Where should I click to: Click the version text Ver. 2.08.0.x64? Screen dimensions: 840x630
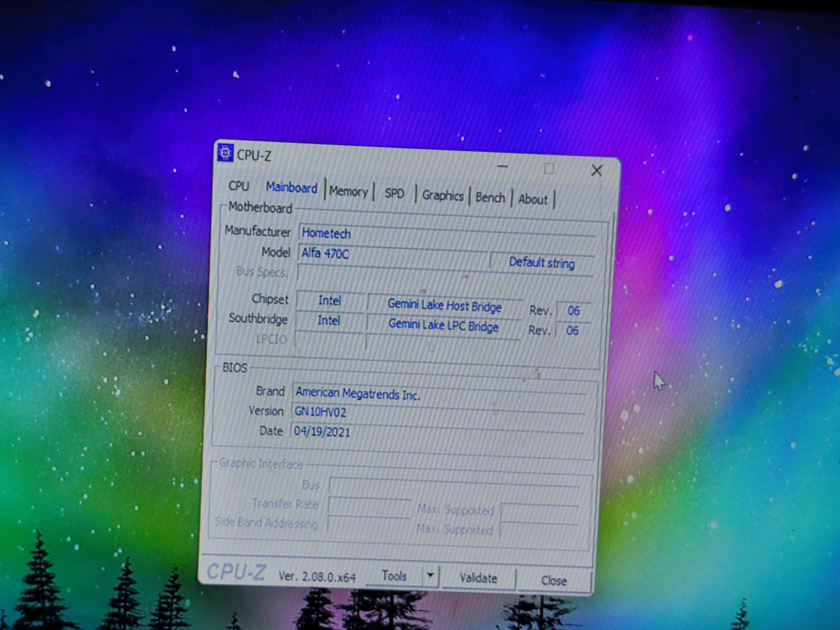[x=317, y=577]
